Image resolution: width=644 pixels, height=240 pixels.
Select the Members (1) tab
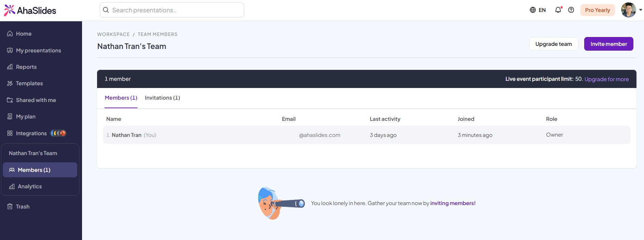pyautogui.click(x=121, y=98)
